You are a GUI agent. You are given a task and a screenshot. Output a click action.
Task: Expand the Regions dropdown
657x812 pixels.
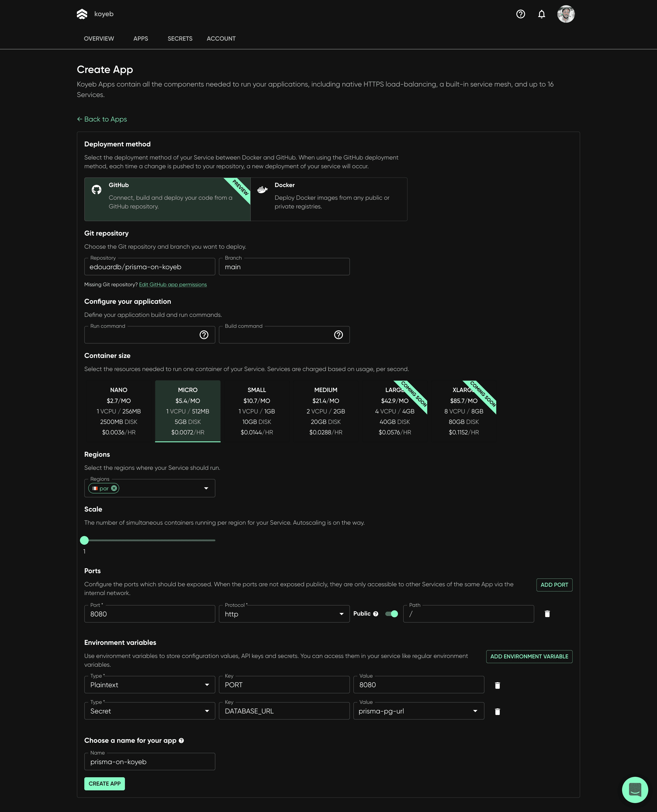coord(206,488)
